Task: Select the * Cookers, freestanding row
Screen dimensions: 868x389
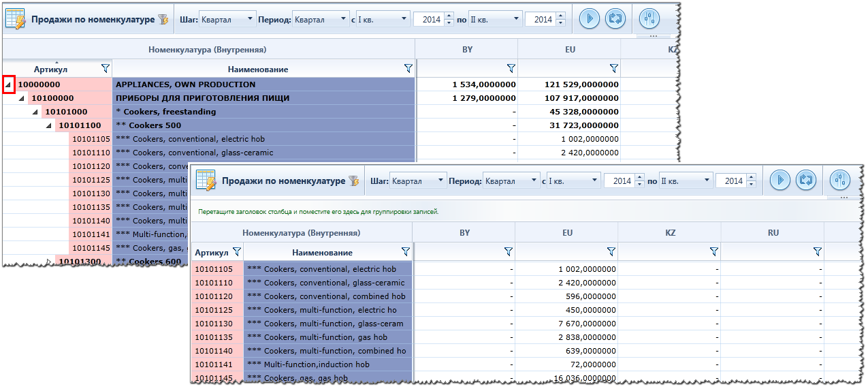Action: [263, 112]
